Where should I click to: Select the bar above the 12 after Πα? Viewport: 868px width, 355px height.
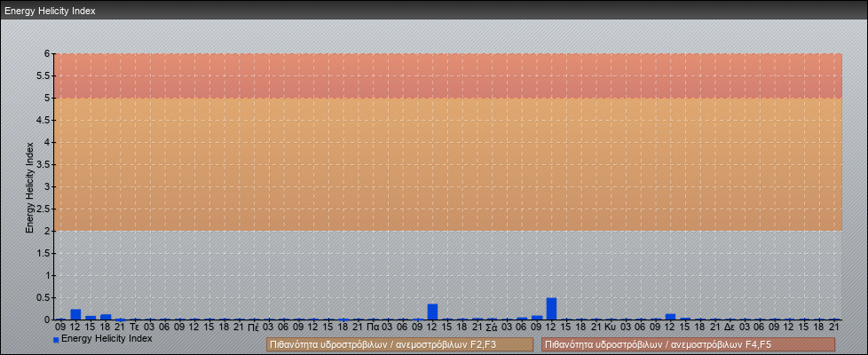432,312
